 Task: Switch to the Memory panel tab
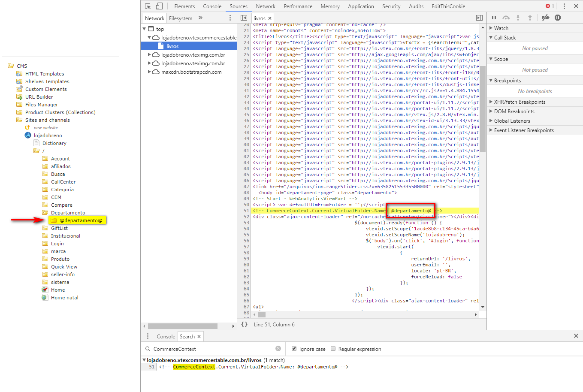click(330, 6)
